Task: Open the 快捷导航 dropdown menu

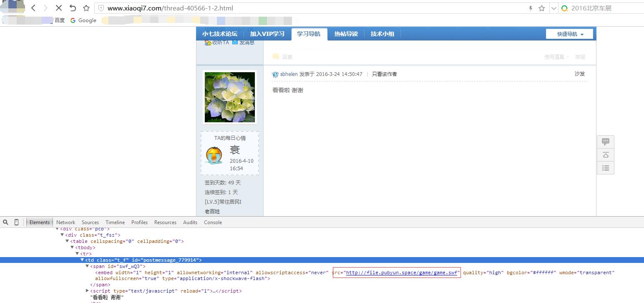Action: [569, 34]
